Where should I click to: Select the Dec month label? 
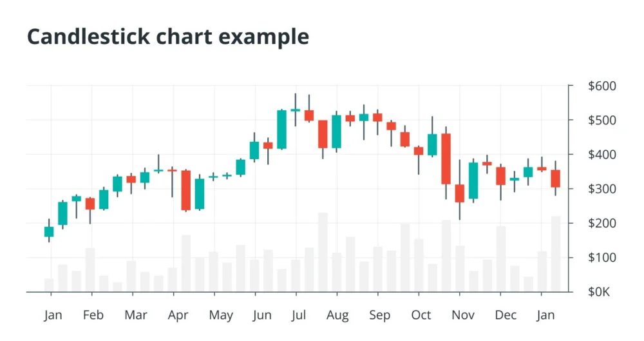506,315
